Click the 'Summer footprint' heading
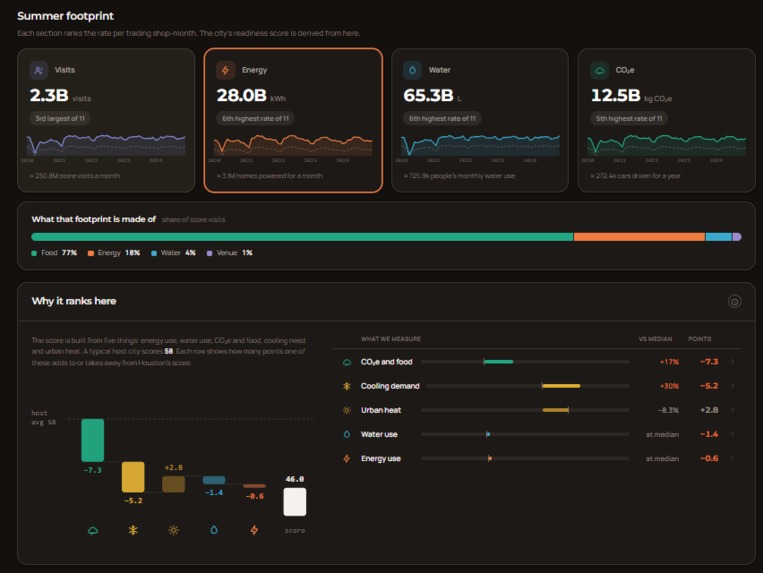Screen dimensions: 763x573 point(65,16)
